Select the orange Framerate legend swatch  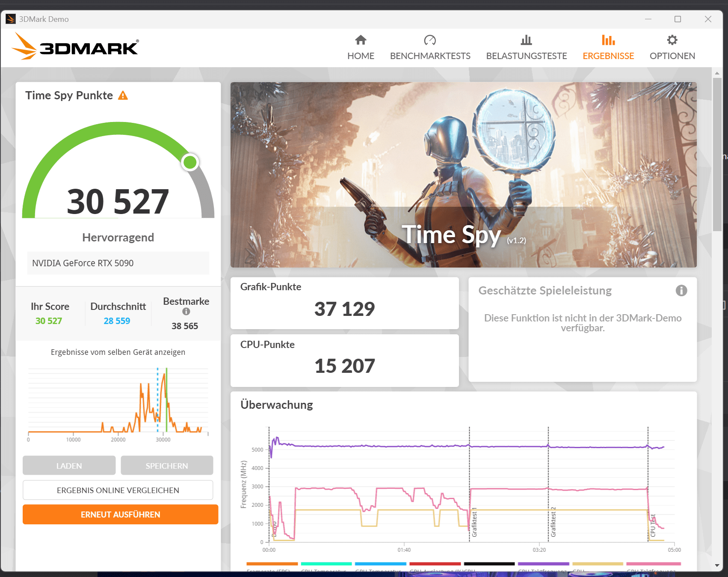coord(272,564)
